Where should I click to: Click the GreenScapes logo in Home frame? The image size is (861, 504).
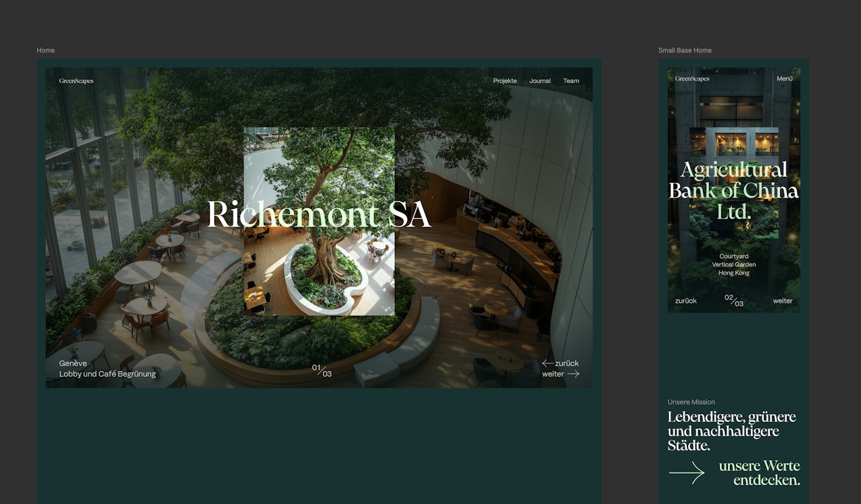(x=76, y=81)
